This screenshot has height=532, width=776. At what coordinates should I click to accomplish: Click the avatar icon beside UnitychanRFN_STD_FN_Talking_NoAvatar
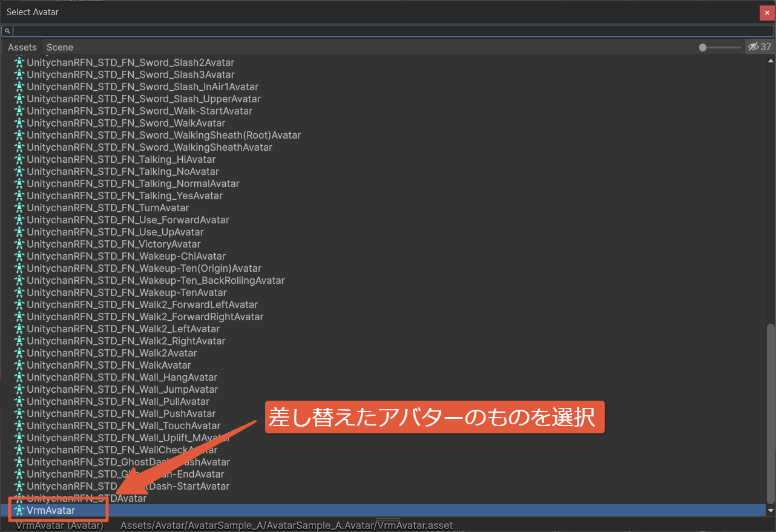pyautogui.click(x=19, y=171)
